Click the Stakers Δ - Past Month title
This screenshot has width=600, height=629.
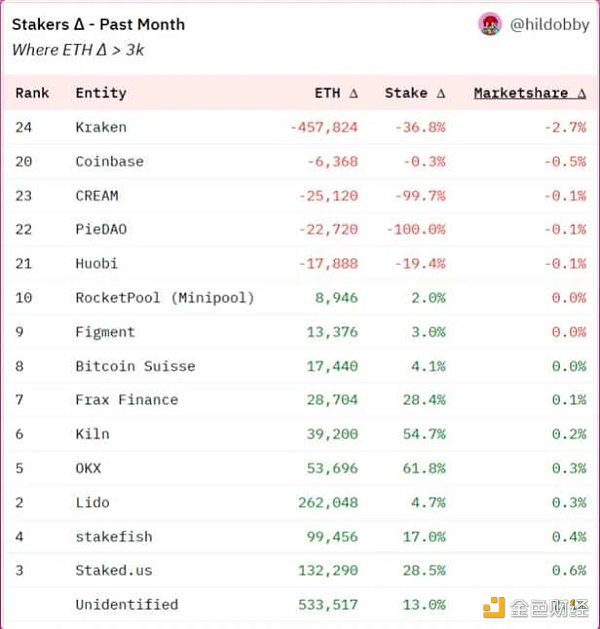(x=98, y=24)
